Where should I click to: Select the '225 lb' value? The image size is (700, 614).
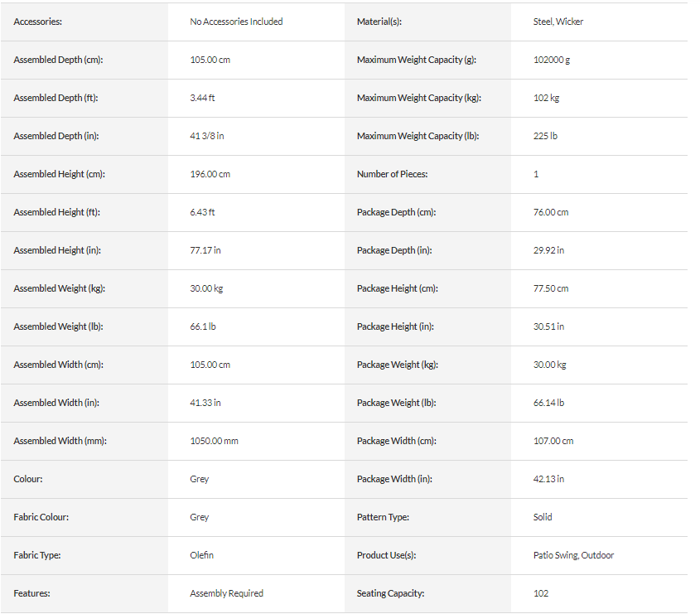click(545, 136)
